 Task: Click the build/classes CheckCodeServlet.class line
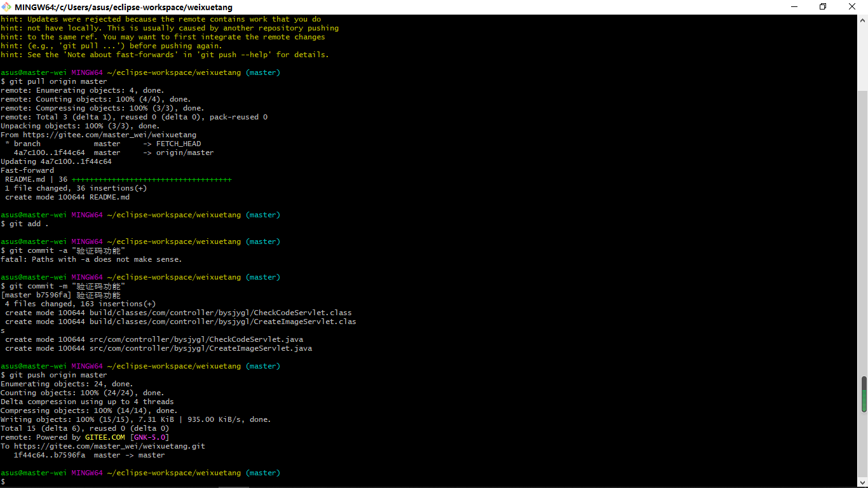(x=179, y=313)
